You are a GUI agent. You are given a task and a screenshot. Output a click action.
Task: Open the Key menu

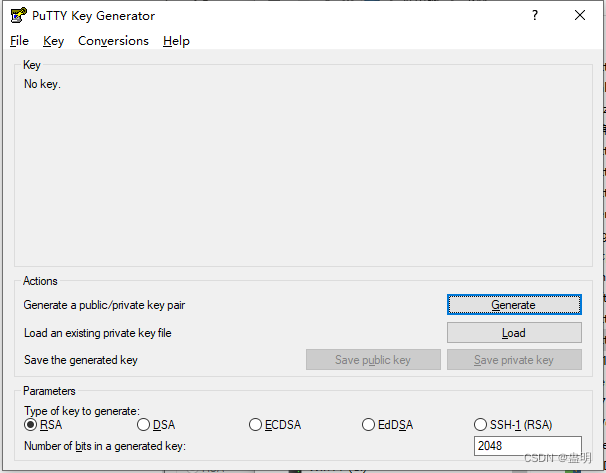click(x=53, y=41)
